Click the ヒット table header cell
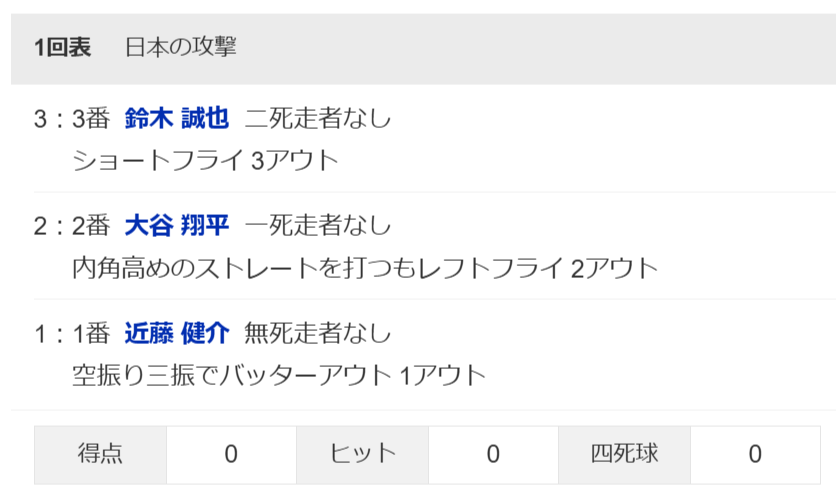The height and width of the screenshot is (502, 836). point(362,454)
